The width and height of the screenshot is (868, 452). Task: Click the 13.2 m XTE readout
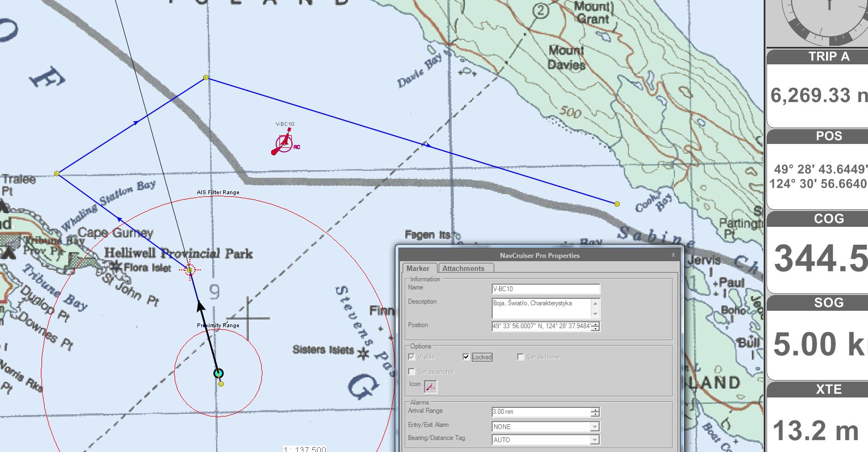click(x=816, y=430)
